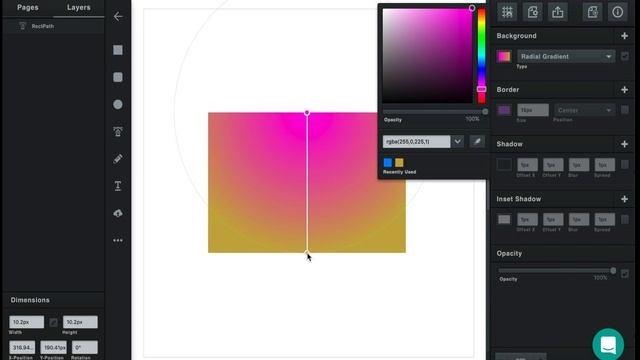
Task: Click the Shadow Blur field
Action: (579, 164)
